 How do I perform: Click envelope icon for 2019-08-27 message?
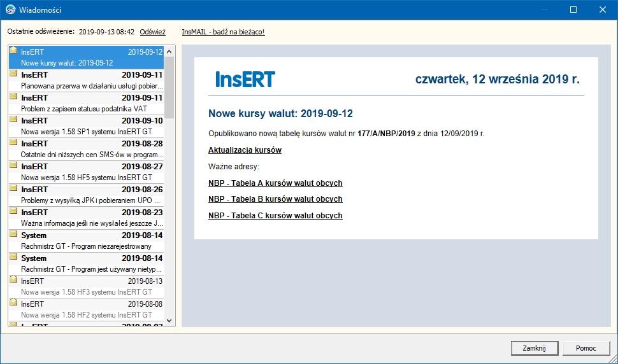tap(13, 165)
